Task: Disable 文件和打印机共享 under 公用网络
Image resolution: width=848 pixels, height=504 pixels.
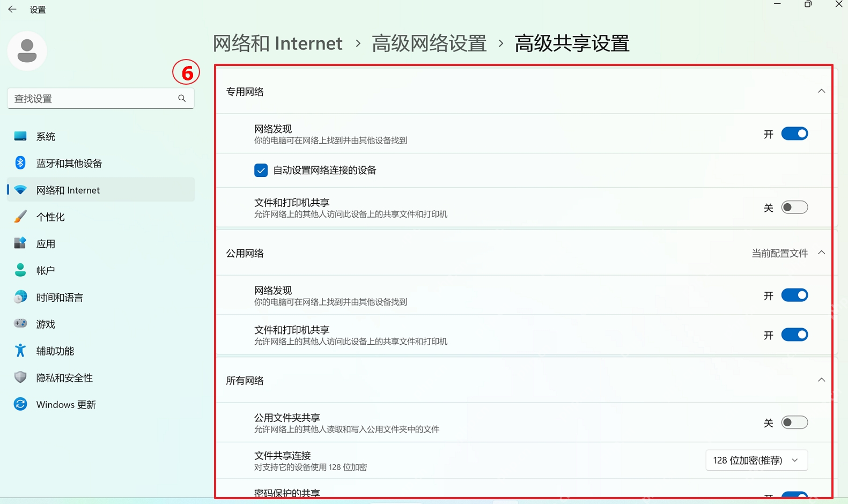Action: click(794, 335)
